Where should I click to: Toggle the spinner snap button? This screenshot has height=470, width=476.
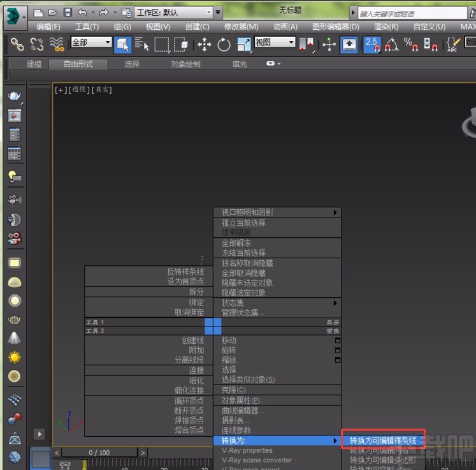431,45
